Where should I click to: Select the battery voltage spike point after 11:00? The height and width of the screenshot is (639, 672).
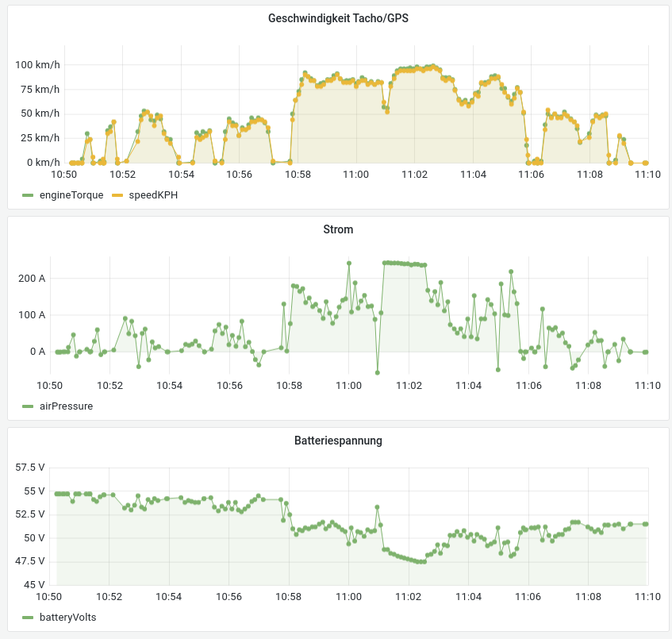[x=378, y=507]
